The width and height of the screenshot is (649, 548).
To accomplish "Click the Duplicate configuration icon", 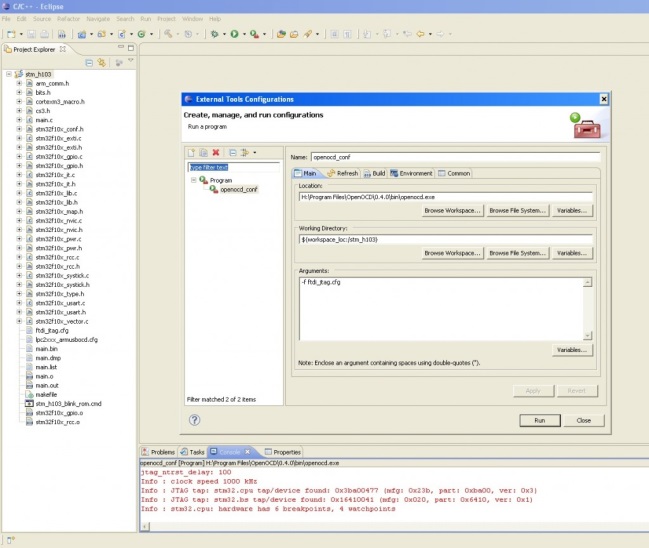I will pos(204,152).
